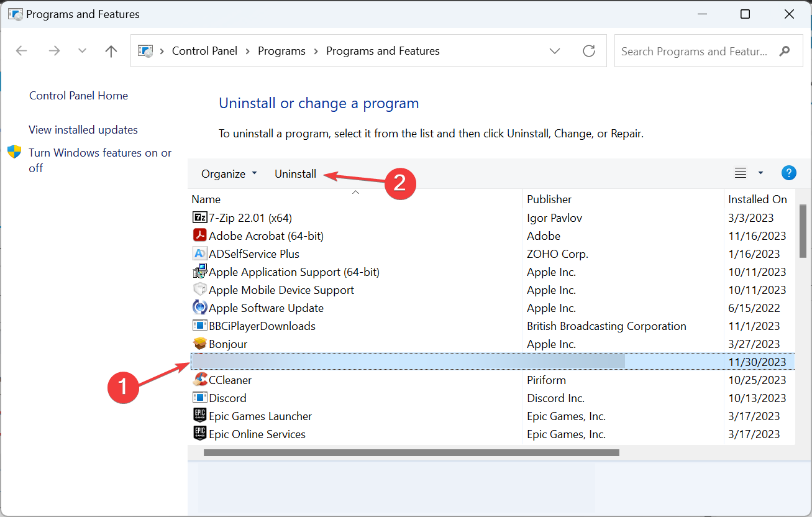
Task: Click the Piriform publisher cell
Action: pos(546,380)
